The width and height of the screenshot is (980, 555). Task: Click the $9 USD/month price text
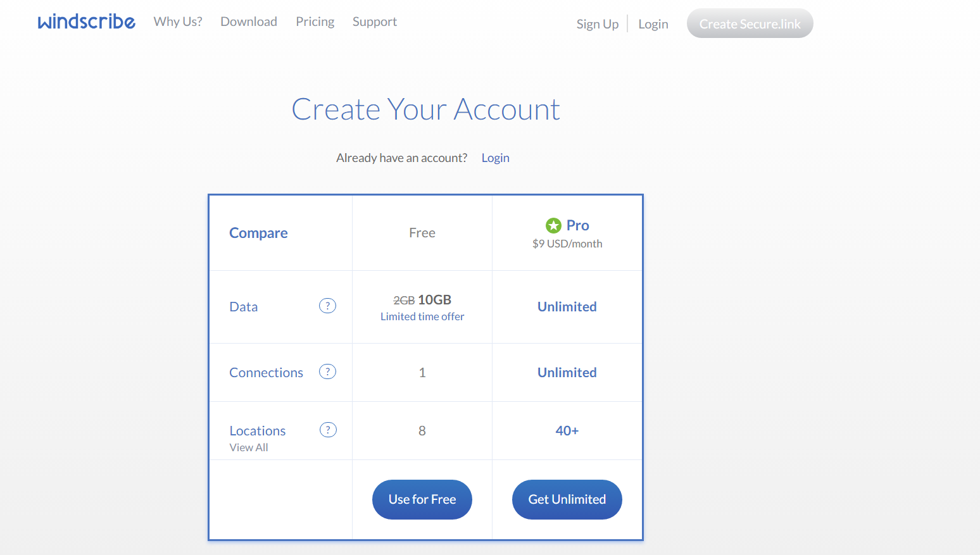pyautogui.click(x=567, y=244)
